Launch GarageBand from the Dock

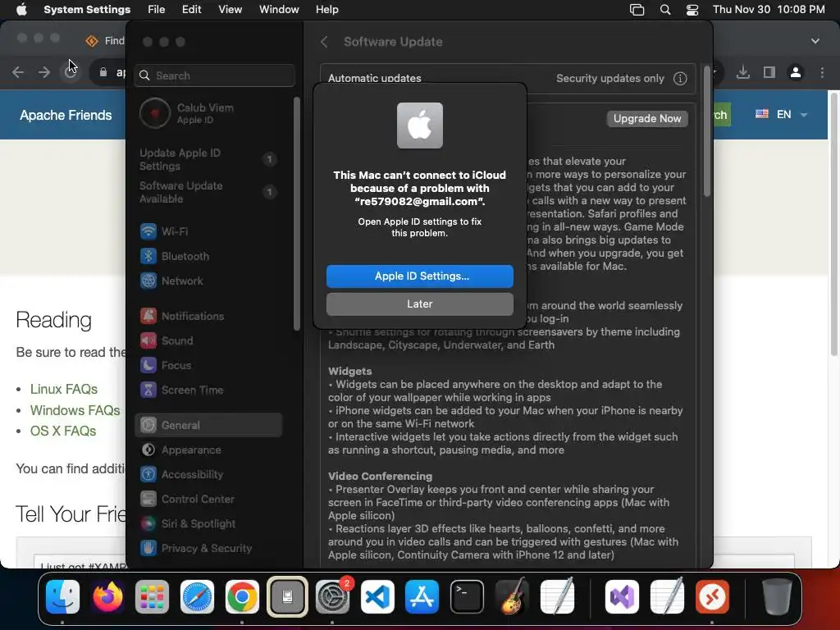pos(512,596)
